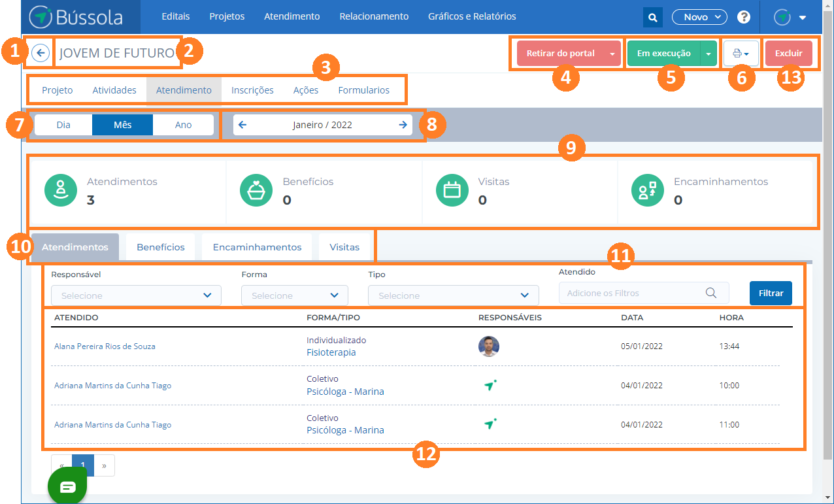Switch to the Encaminhamentos list tab

click(x=257, y=247)
